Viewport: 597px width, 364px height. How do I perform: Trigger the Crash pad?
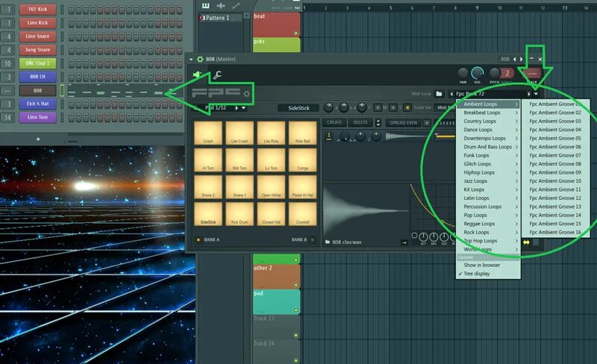click(208, 133)
